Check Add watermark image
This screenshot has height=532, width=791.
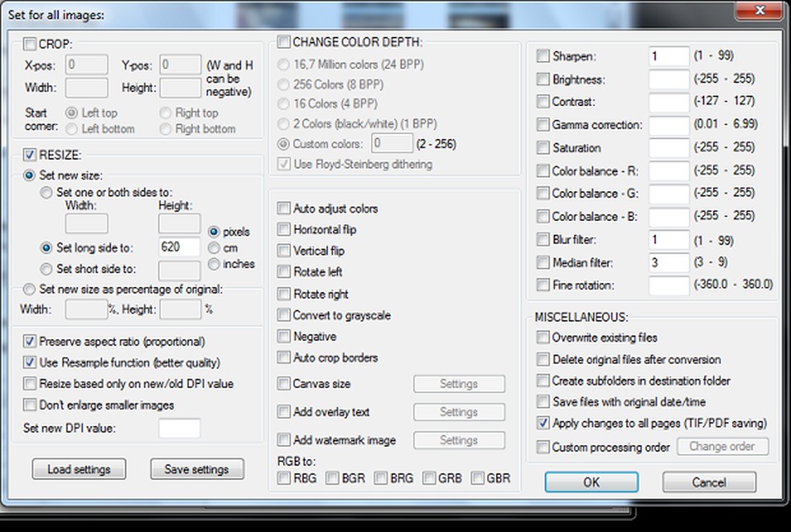[x=284, y=440]
